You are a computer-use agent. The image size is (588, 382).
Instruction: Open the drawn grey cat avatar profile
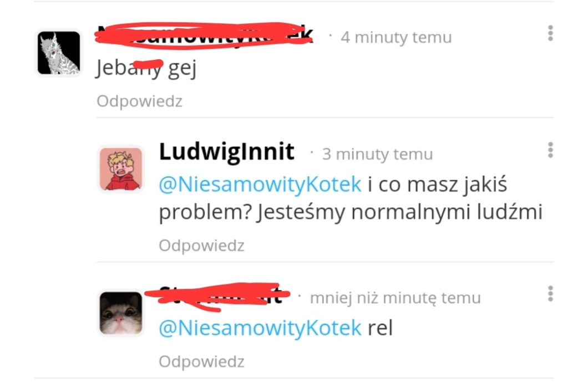[x=59, y=53]
